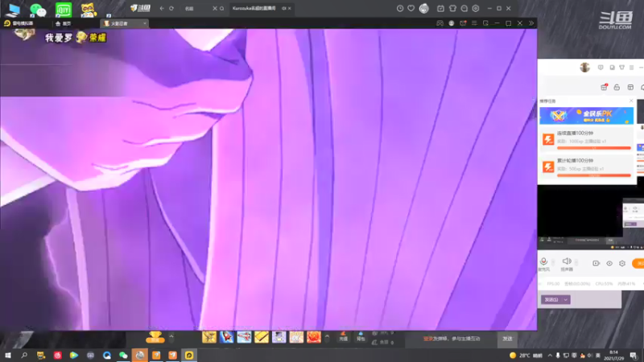Viewport: 644px width, 362px height.
Task: Open the Douyu user avatar
Action: coord(424,8)
